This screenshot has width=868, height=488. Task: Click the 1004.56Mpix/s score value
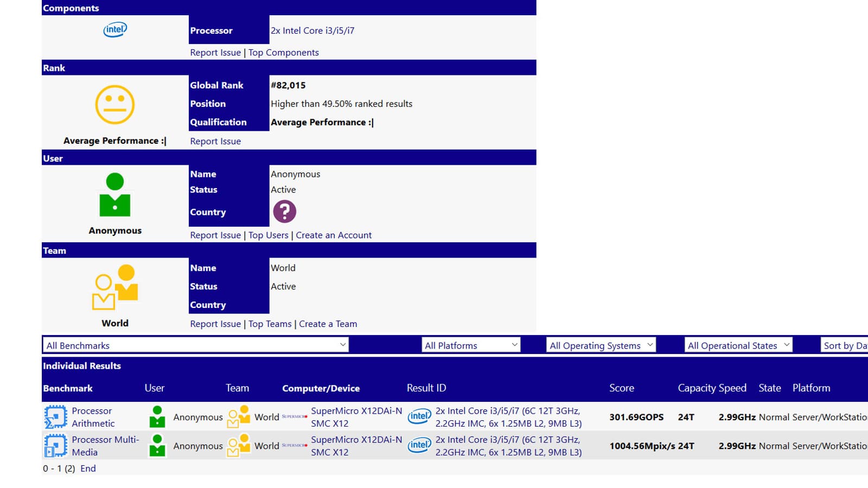click(x=642, y=446)
